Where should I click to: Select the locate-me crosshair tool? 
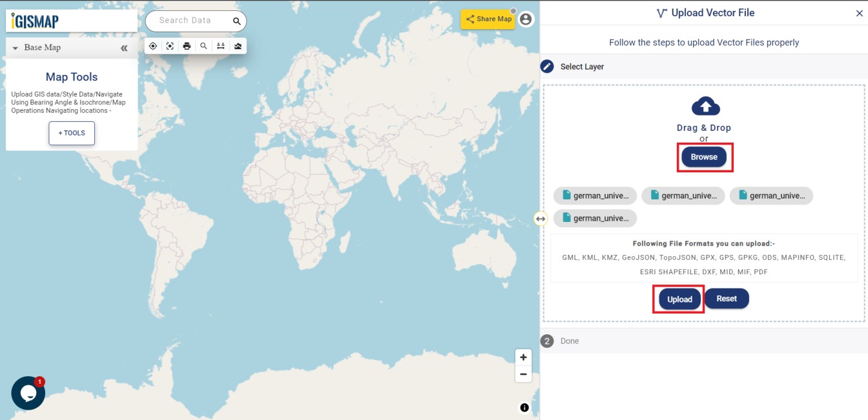point(153,46)
